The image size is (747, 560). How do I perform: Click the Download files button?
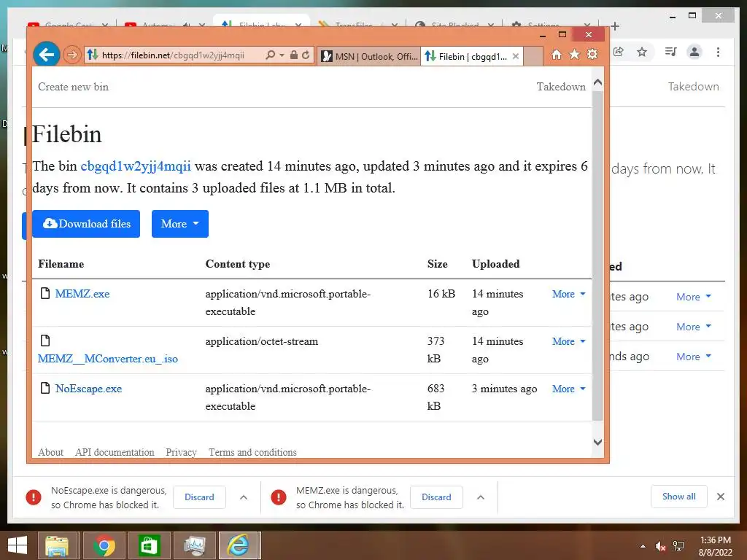86,224
